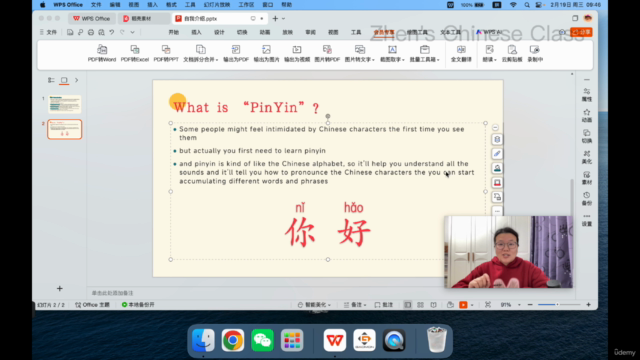Screen dimensions: 640x360
Task: Switch to the 动画 Animations ribbon tab
Action: point(265,32)
